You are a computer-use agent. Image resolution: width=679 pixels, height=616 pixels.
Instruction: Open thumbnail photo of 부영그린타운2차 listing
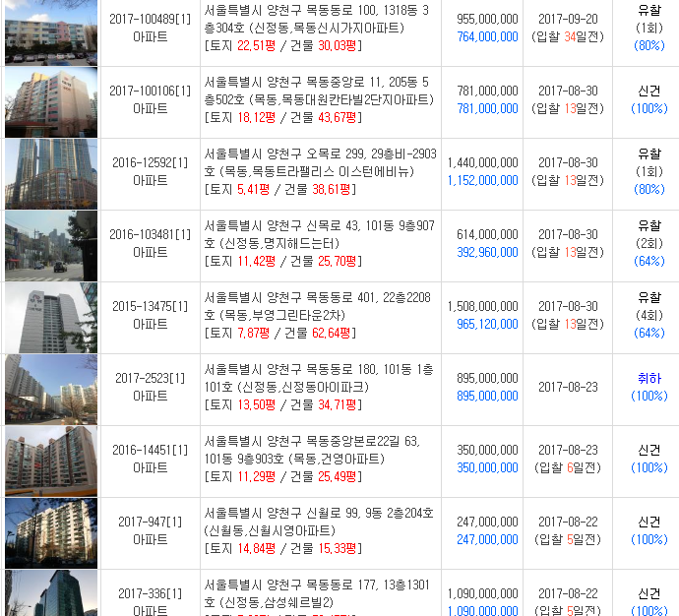tap(51, 318)
